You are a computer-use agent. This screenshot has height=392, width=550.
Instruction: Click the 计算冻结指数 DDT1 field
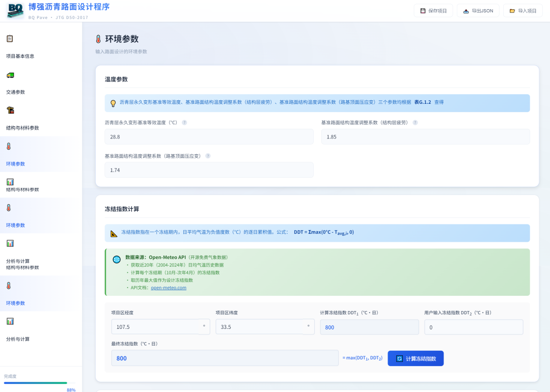tap(369, 327)
